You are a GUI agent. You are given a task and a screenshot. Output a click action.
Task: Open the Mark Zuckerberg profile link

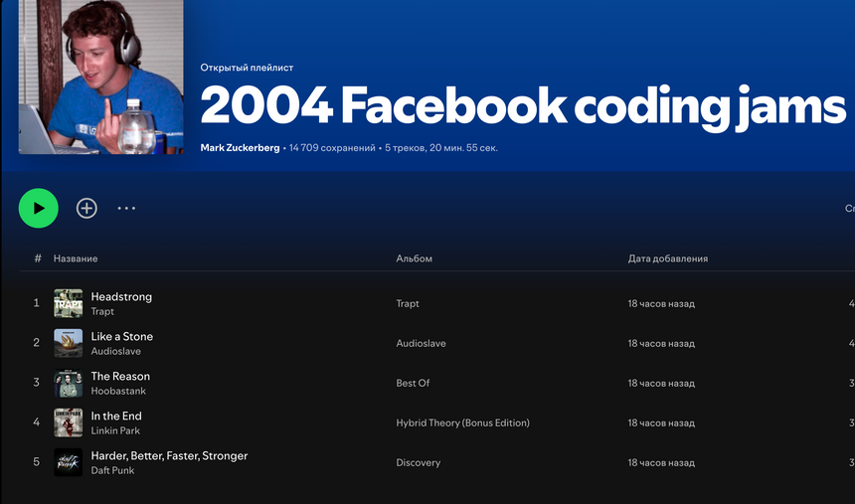[240, 148]
